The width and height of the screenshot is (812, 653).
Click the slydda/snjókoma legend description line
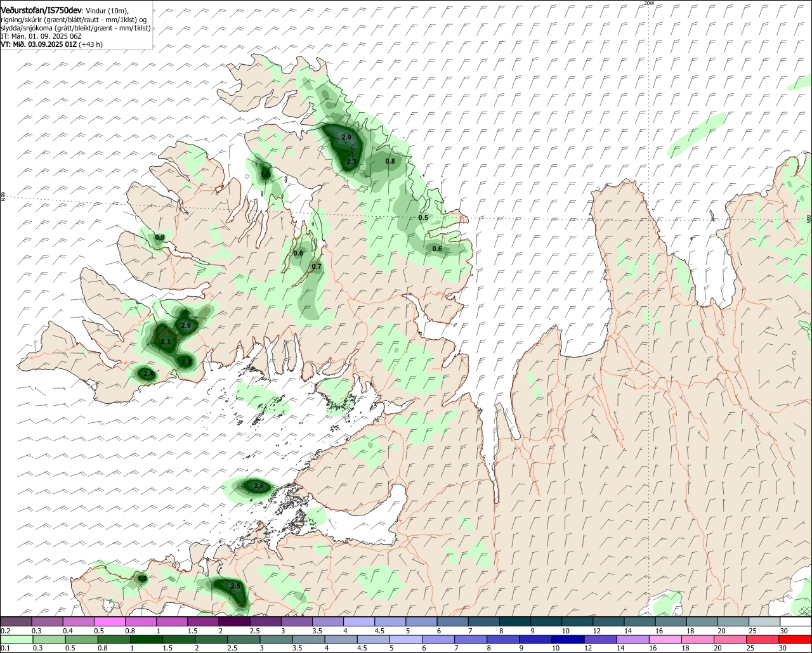(75, 29)
